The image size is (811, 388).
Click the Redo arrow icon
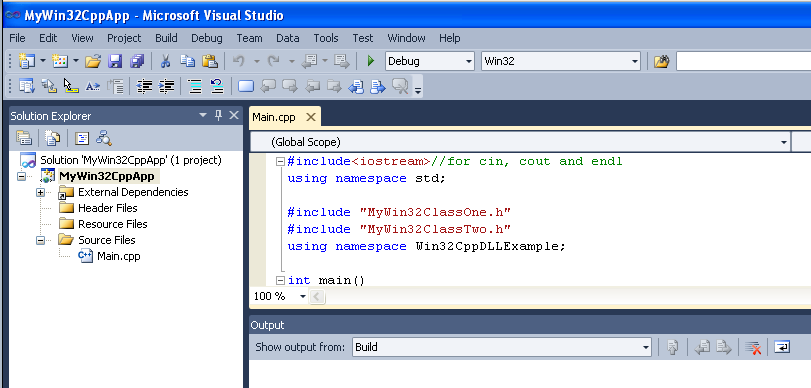(273, 61)
